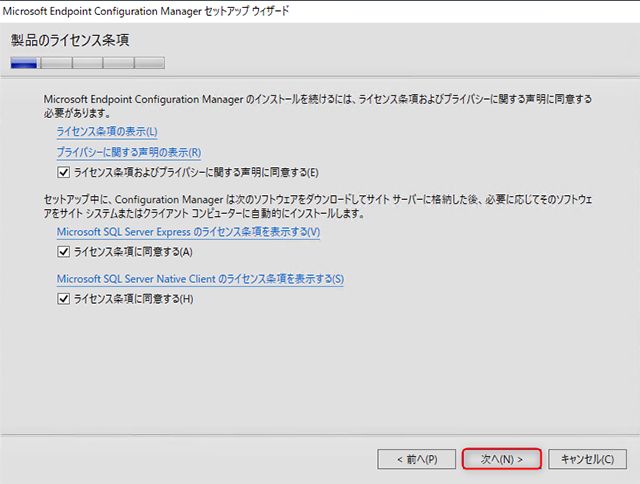640x484 pixels.
Task: Toggle the license and privacy agreement checkbox (E)
Action: pyautogui.click(x=64, y=172)
